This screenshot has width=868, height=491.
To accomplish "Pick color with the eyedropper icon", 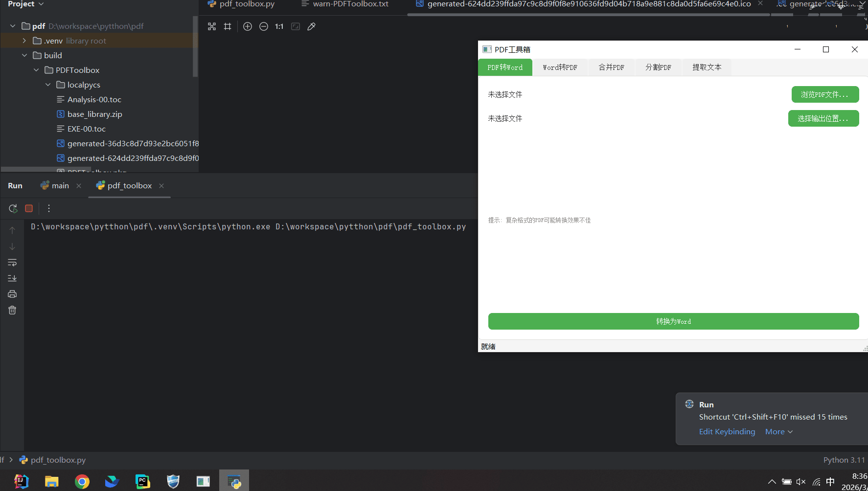I will pyautogui.click(x=311, y=26).
